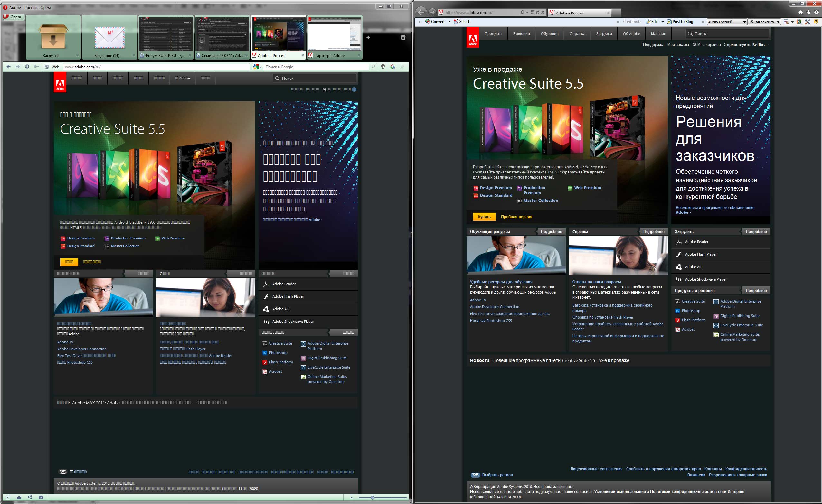Screen dimensions: 822x504
Task: Click the translator tools wrench icon
Action: tap(807, 22)
